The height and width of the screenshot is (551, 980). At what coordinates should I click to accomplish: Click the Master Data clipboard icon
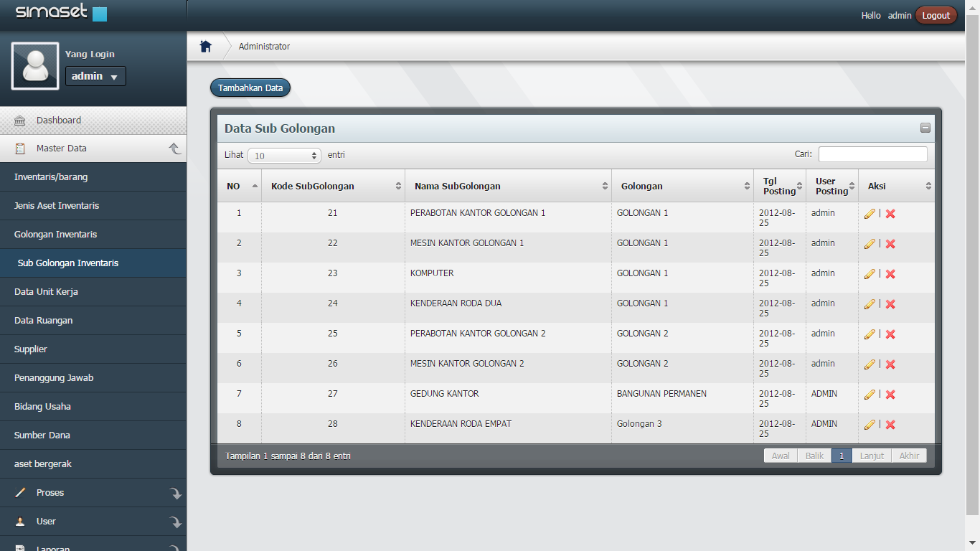(x=20, y=149)
